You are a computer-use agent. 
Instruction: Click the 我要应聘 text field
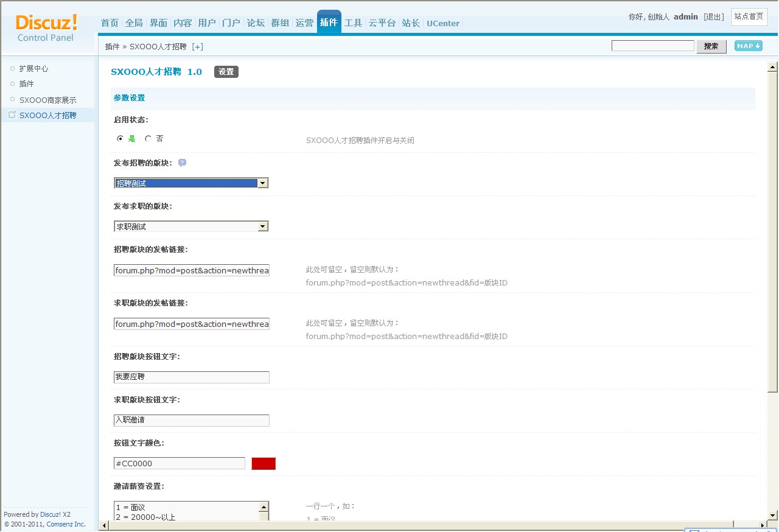tap(192, 377)
